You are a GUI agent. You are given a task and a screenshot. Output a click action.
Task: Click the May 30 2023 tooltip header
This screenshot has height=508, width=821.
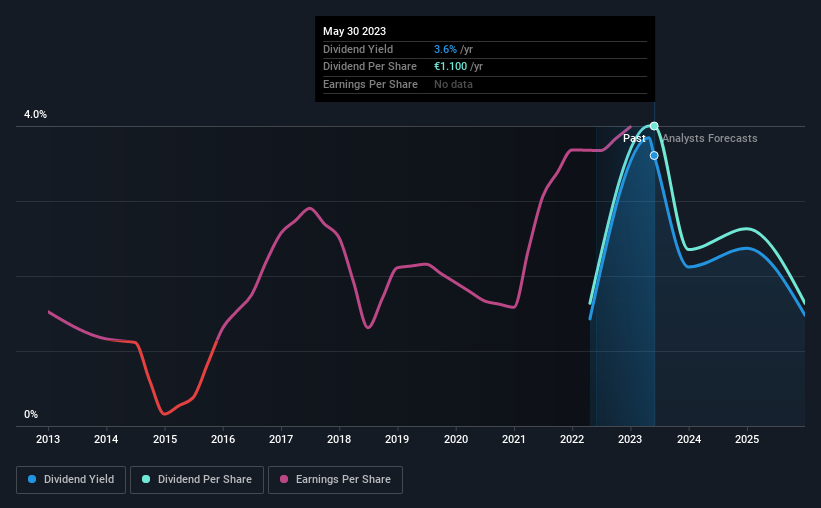(354, 31)
